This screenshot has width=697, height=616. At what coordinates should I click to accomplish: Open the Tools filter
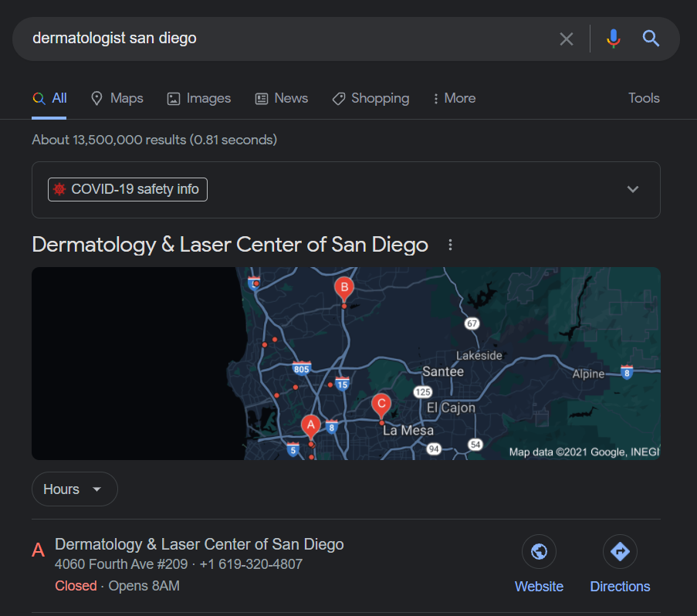click(x=644, y=98)
